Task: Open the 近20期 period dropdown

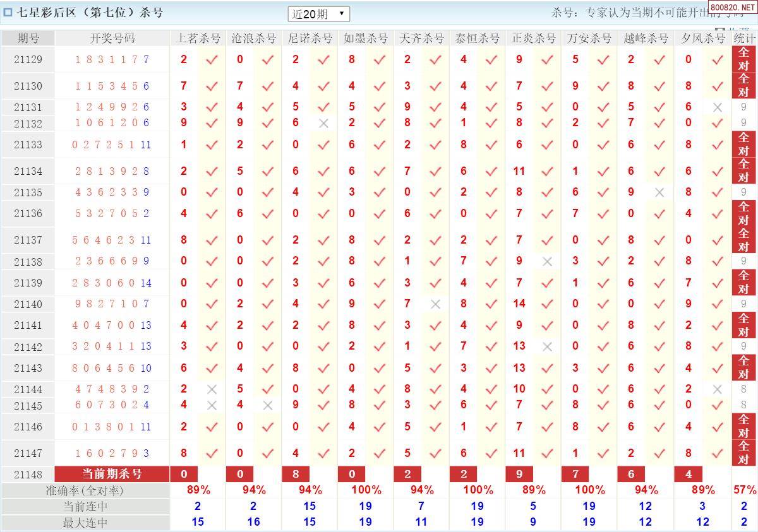Action: (318, 13)
